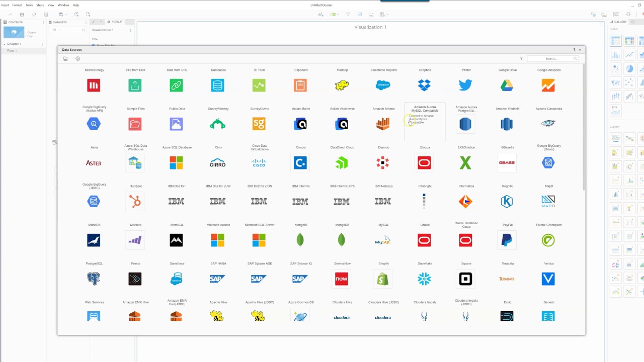
Task: Open the Kognitio data source
Action: pos(507,202)
